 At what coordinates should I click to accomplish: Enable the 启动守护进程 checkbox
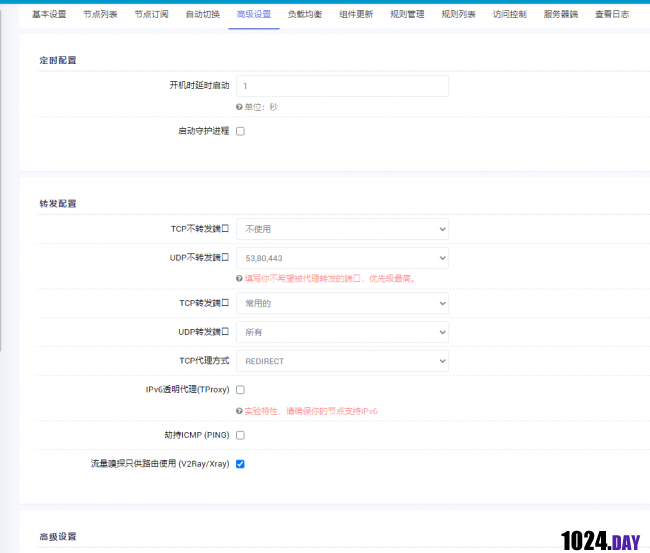(240, 131)
